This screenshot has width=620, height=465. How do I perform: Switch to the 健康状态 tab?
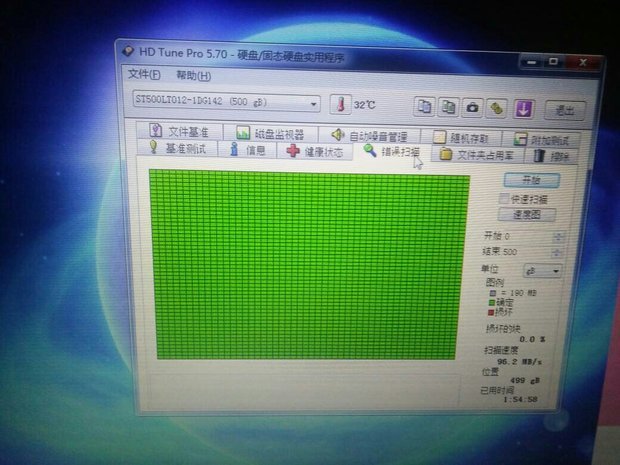tap(315, 151)
